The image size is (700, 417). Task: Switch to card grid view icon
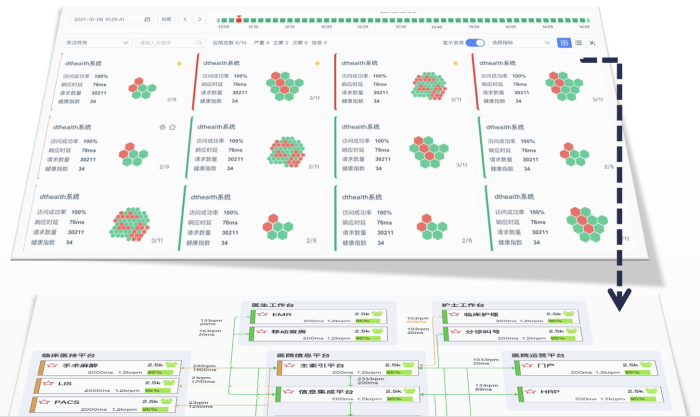pyautogui.click(x=564, y=43)
